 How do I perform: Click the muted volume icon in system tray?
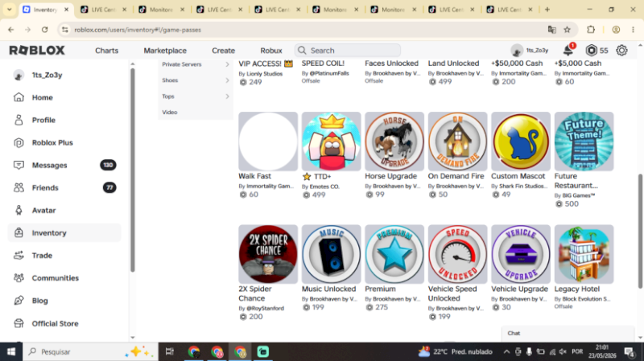point(563,351)
